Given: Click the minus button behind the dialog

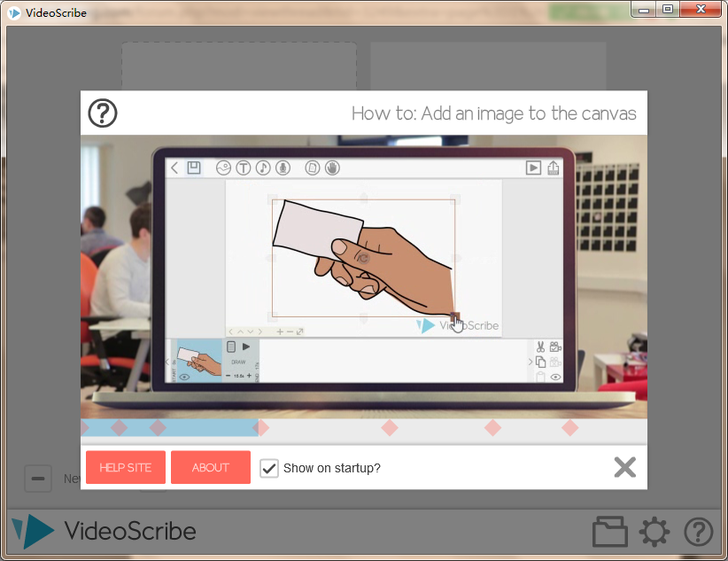Looking at the screenshot, I should click(x=37, y=479).
